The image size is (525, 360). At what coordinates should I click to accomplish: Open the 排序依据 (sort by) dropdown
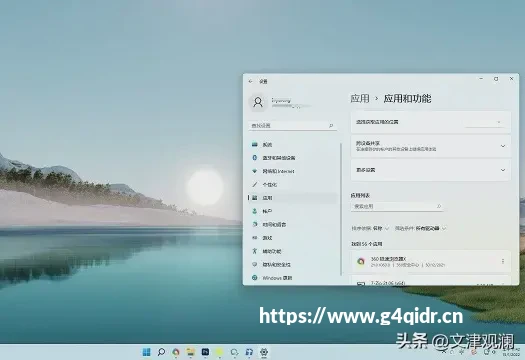(370, 228)
